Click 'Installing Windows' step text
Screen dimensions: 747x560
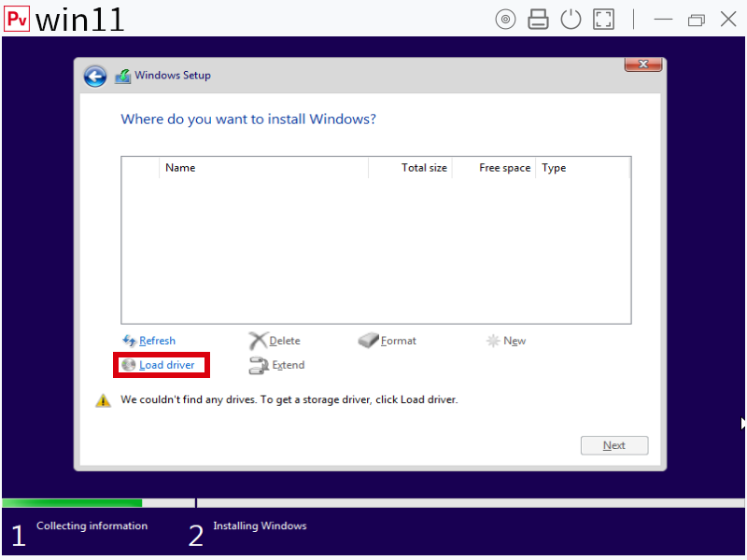[260, 525]
